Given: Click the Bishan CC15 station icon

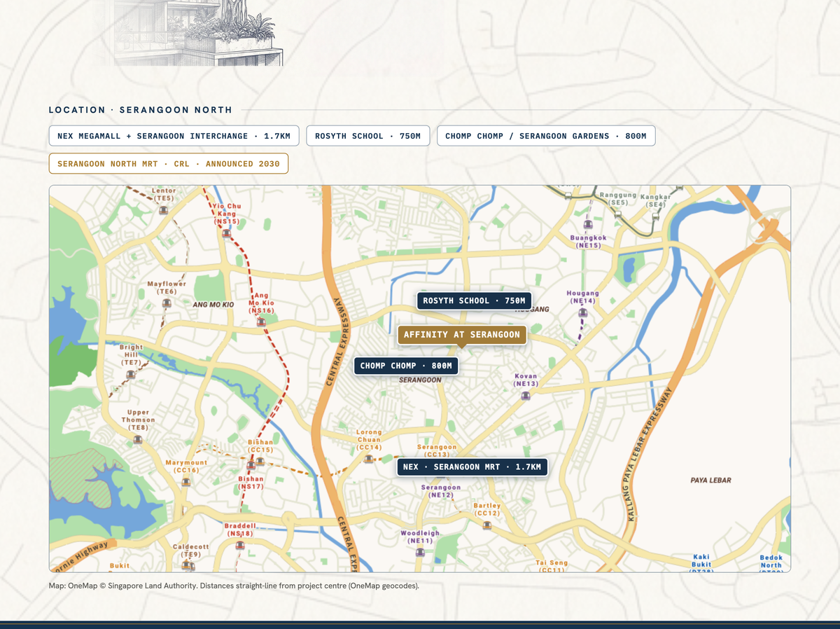Looking at the screenshot, I should (x=260, y=461).
